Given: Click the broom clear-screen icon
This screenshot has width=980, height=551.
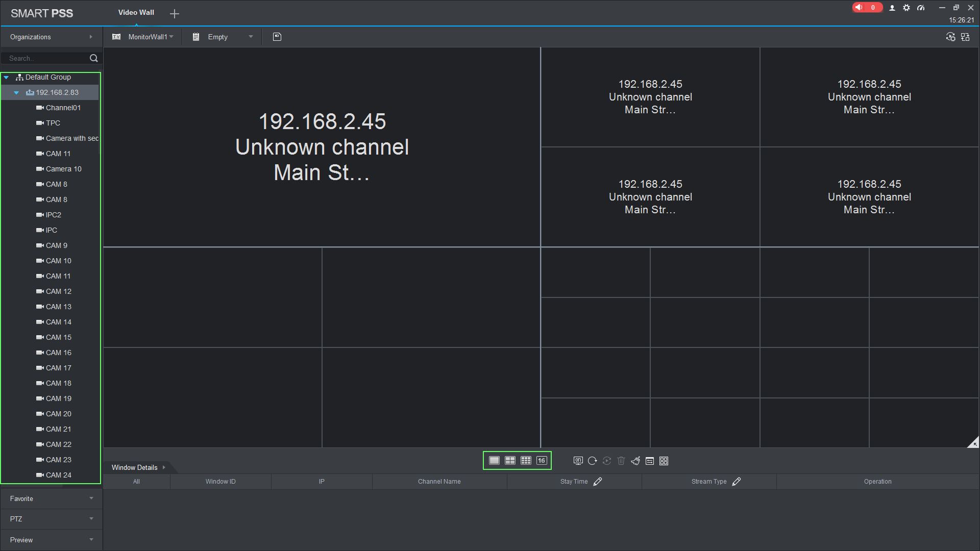Looking at the screenshot, I should pyautogui.click(x=635, y=461).
